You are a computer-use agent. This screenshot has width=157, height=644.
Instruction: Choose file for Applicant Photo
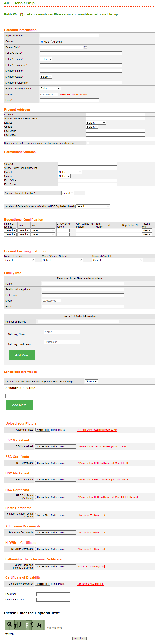pyautogui.click(x=43, y=430)
